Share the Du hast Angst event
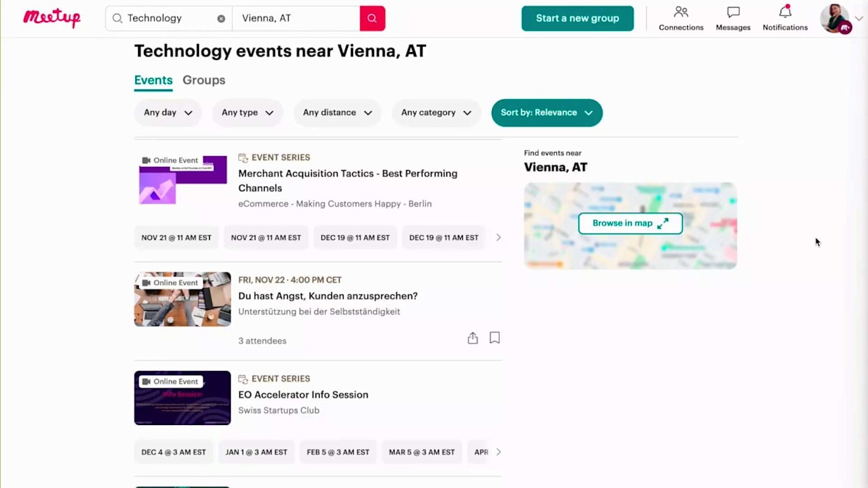Screen dimensions: 868x488 tap(472, 338)
